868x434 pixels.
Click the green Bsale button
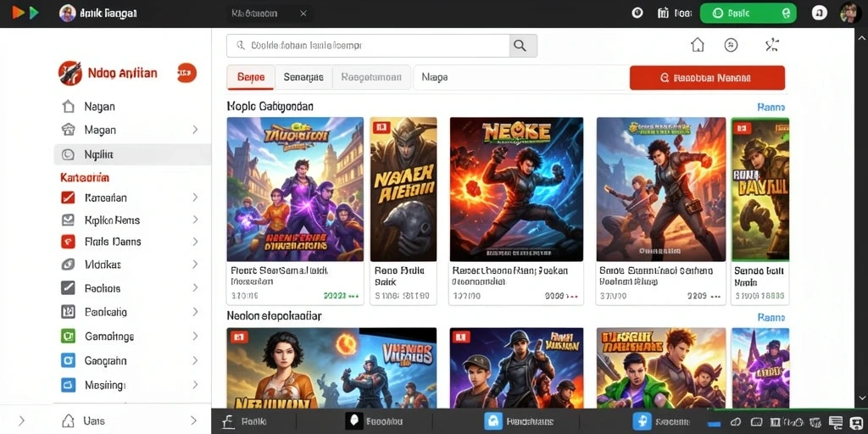748,14
